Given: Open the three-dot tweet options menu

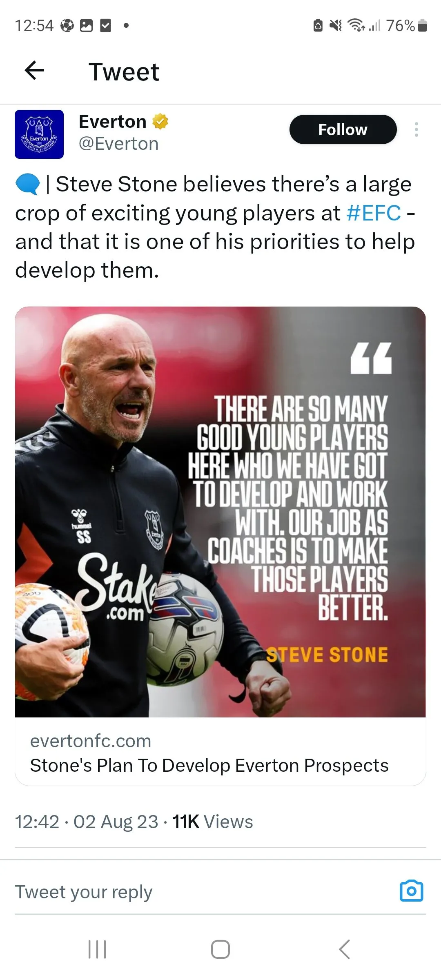Looking at the screenshot, I should pyautogui.click(x=416, y=129).
